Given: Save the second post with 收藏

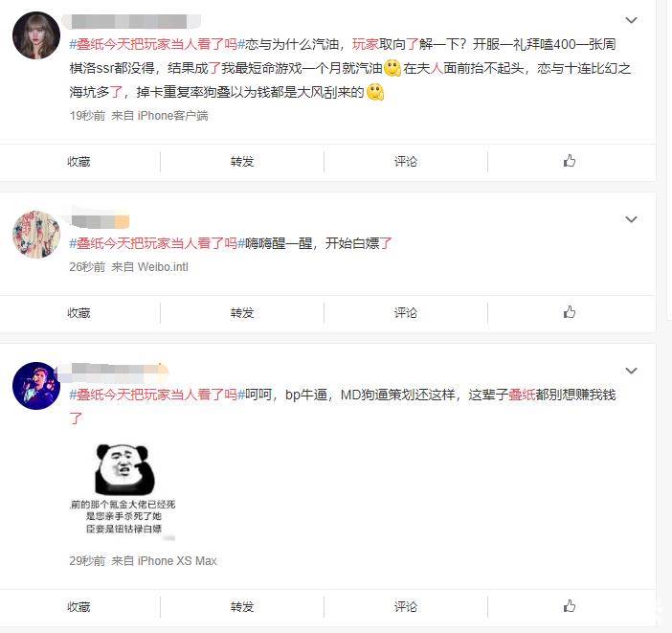Looking at the screenshot, I should pos(78,312).
